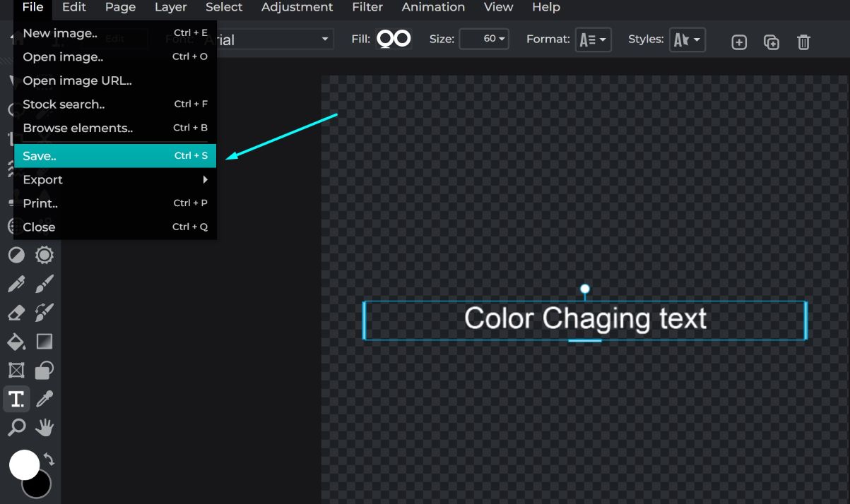Open the Format dropdown
The height and width of the screenshot is (504, 850).
tap(593, 40)
